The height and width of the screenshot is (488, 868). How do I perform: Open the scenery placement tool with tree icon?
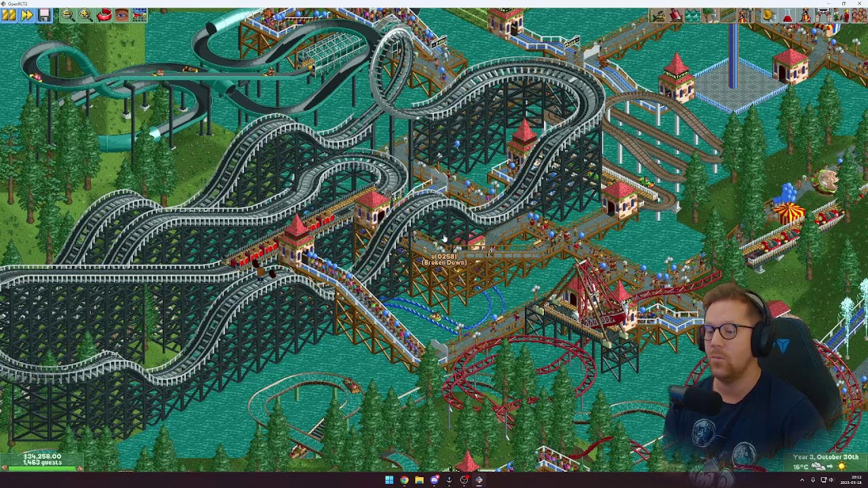pyautogui.click(x=710, y=15)
